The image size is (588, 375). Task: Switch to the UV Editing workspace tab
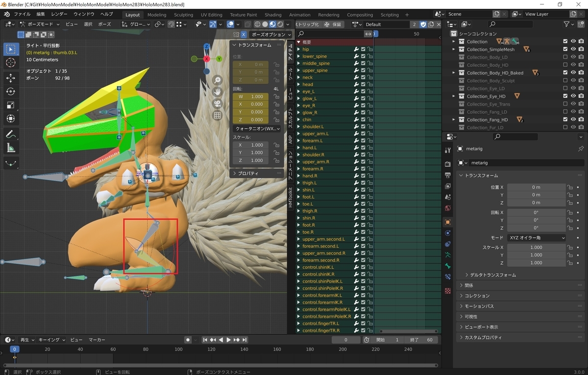[212, 15]
